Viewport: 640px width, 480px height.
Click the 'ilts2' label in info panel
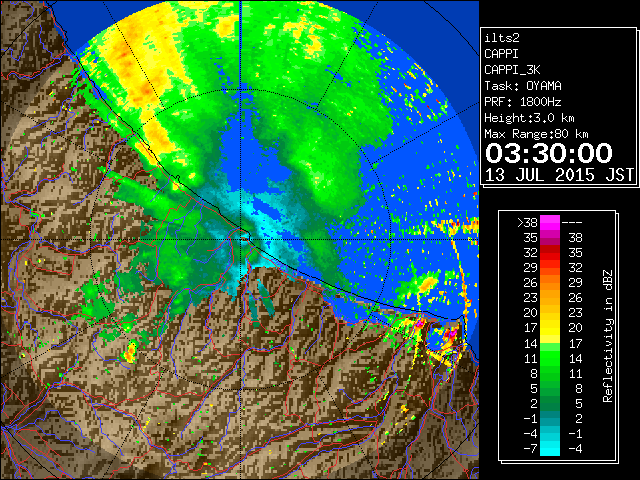[502, 38]
